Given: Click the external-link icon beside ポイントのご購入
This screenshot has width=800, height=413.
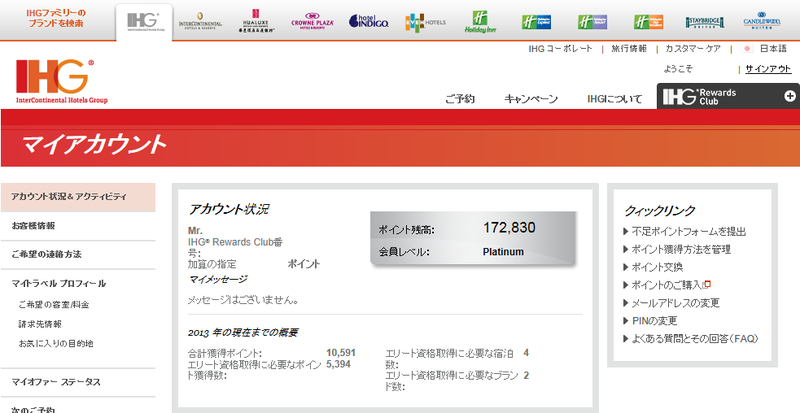Looking at the screenshot, I should pos(707,284).
